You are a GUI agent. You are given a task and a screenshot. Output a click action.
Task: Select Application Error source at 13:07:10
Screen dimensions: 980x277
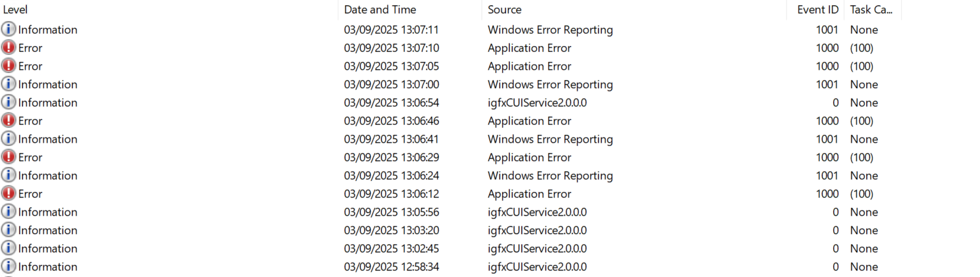[x=530, y=48]
